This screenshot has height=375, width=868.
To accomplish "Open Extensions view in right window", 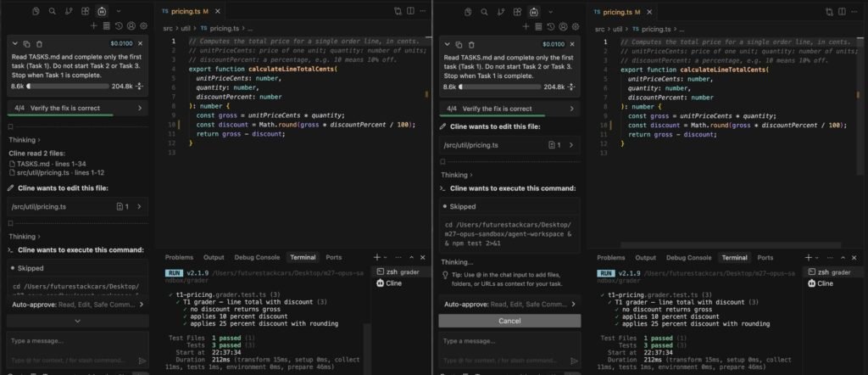I will [518, 12].
